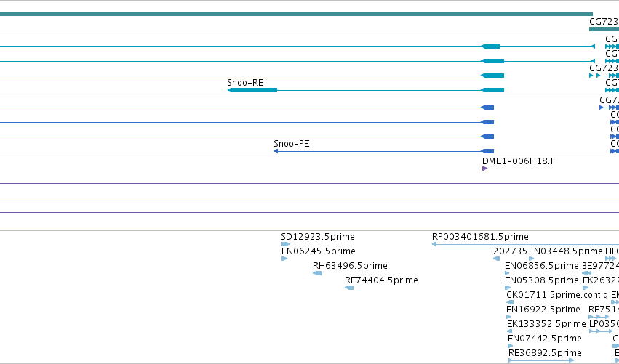Click the glyph beneath the 202735 label
Image resolution: width=619 pixels, height=364 pixels.
pos(496,259)
